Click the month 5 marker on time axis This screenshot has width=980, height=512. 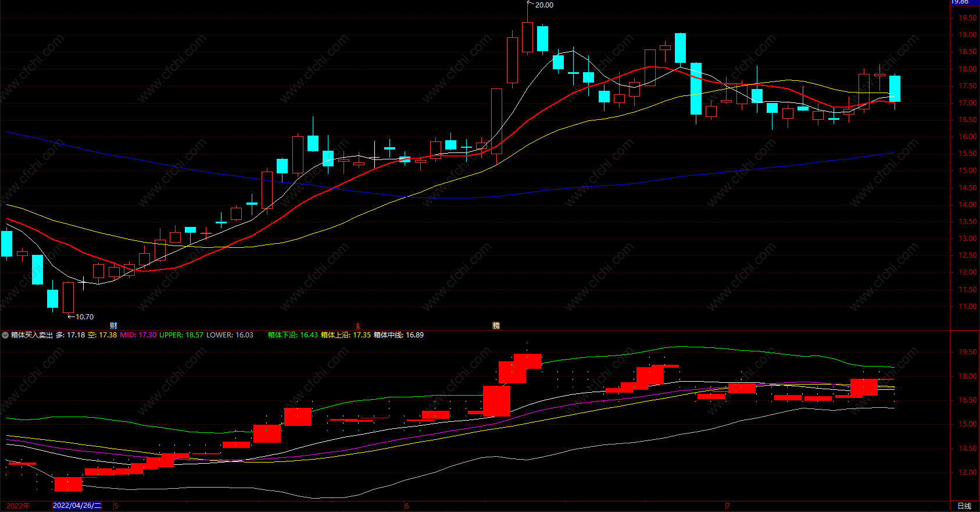pyautogui.click(x=116, y=506)
